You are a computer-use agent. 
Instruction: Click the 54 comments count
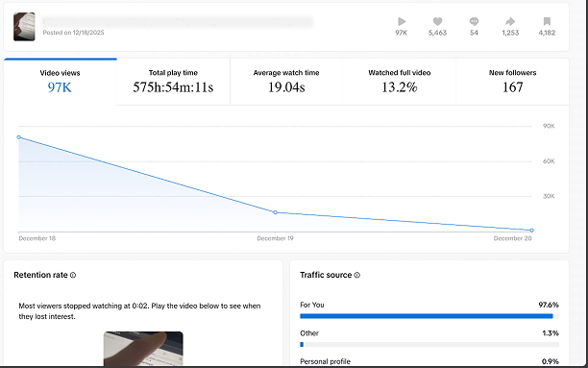pos(474,33)
